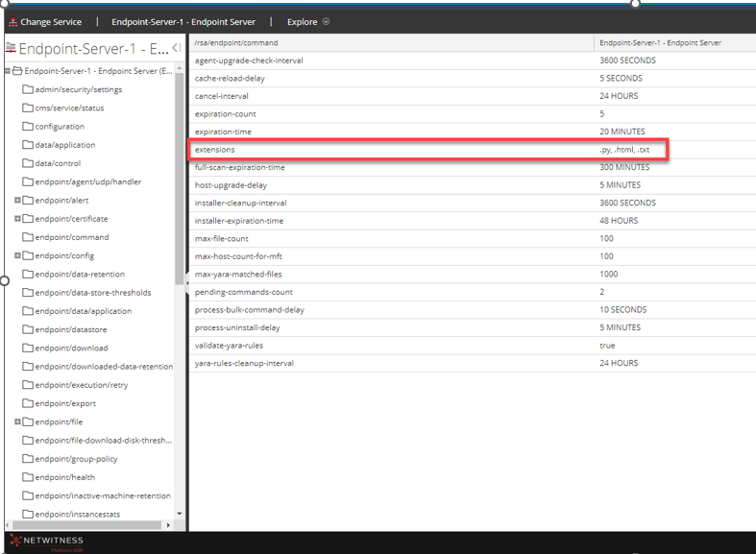Viewport: 756px width, 554px height.
Task: Click the Change Service button
Action: (51, 21)
